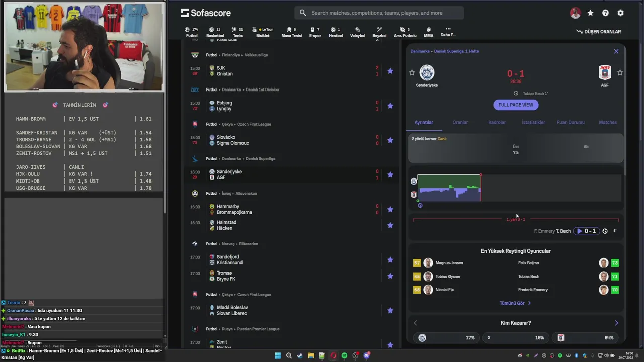Open the Futbol sport category
This screenshot has height=362, width=644.
(192, 32)
